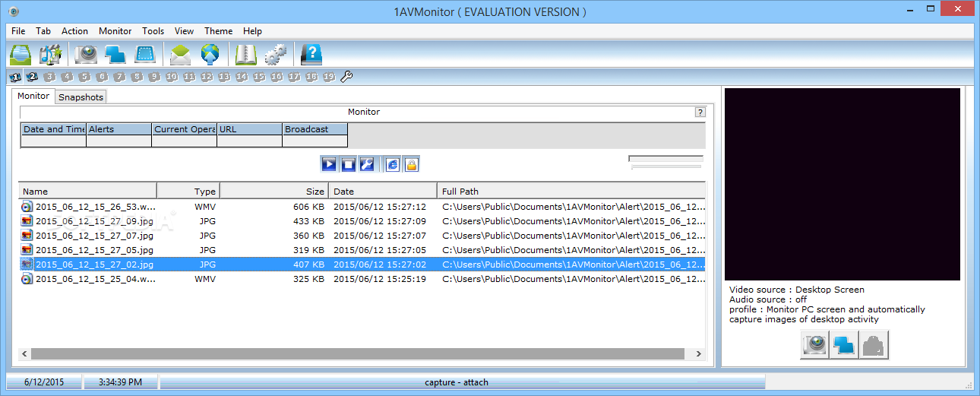Open the Monitor menu
The height and width of the screenshot is (396, 980).
(115, 31)
